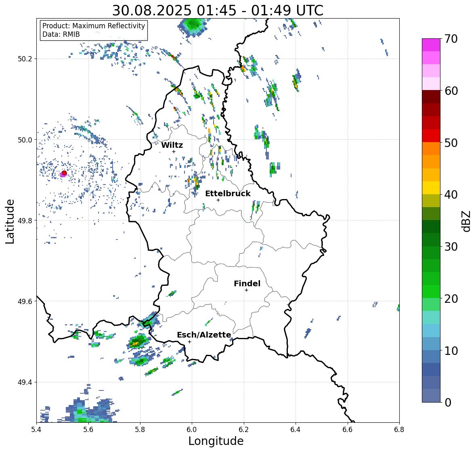Click the red dot marker near longitude 5.5
Image resolution: width=476 pixels, height=451 pixels.
(x=64, y=173)
